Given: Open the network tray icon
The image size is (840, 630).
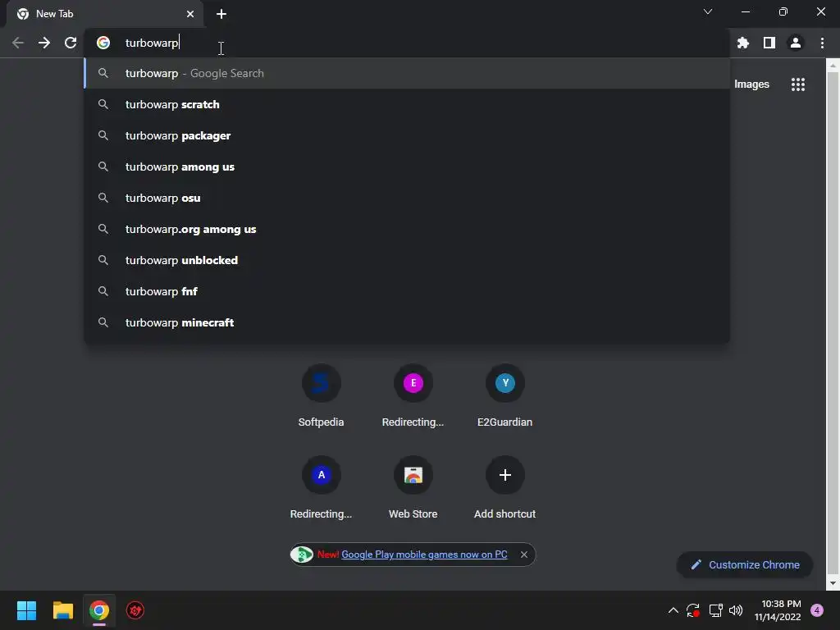Looking at the screenshot, I should tap(715, 610).
